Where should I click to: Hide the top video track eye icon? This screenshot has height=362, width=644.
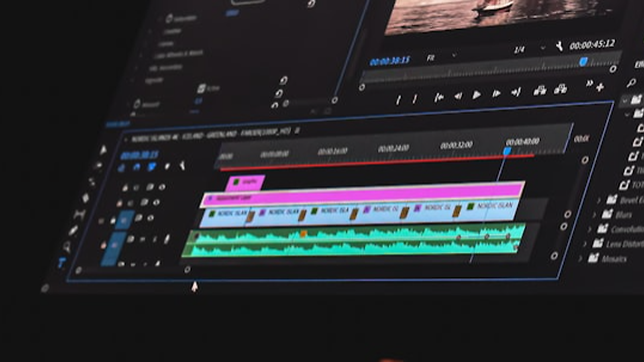click(x=162, y=186)
